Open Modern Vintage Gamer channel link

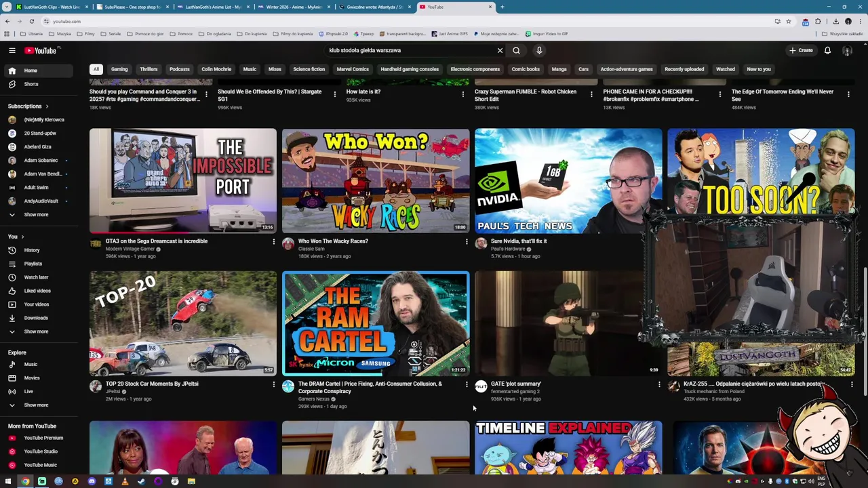coord(130,249)
